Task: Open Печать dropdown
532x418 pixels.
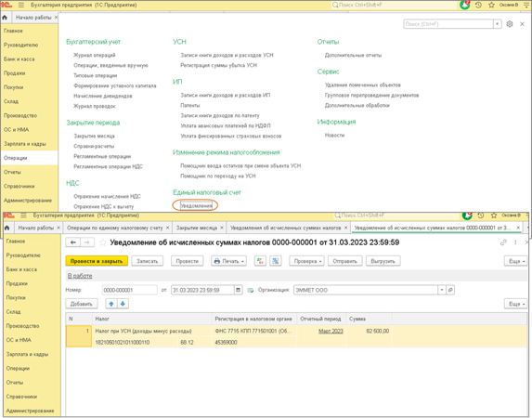Action: click(x=230, y=261)
